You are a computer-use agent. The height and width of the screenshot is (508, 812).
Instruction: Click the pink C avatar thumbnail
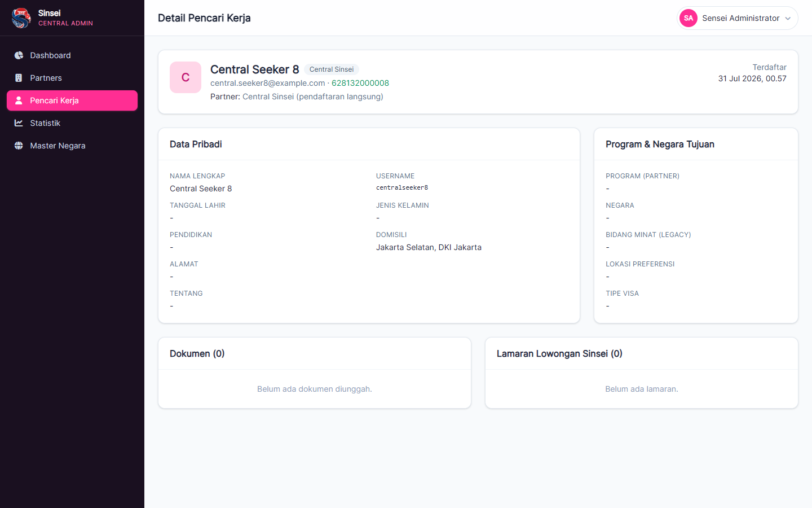tap(186, 77)
